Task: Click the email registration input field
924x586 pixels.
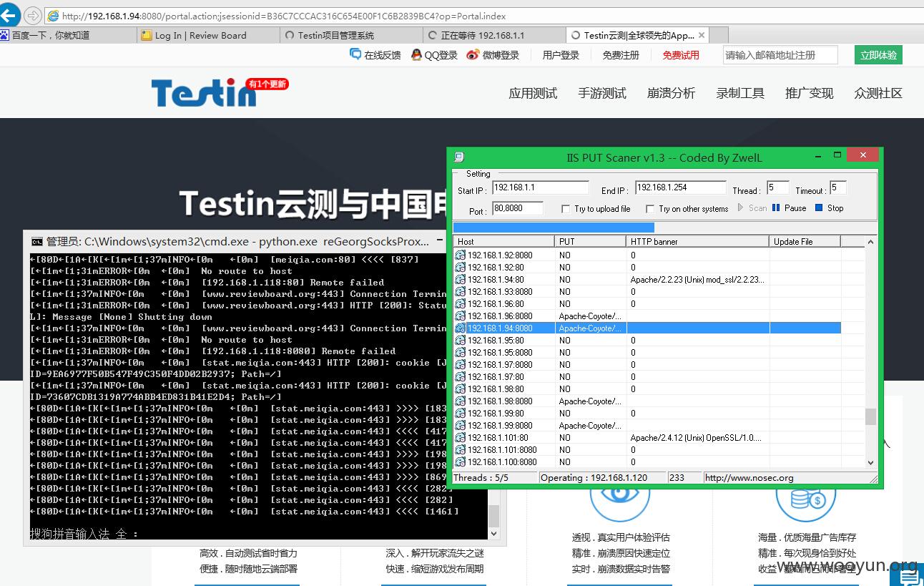Action: coord(780,55)
